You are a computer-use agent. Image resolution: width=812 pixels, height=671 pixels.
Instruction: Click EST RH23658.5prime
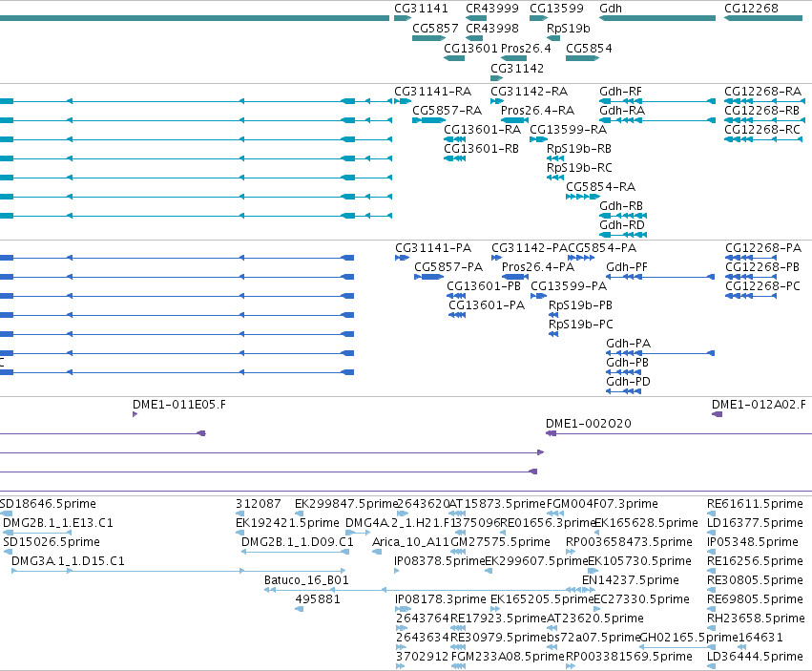[756, 619]
